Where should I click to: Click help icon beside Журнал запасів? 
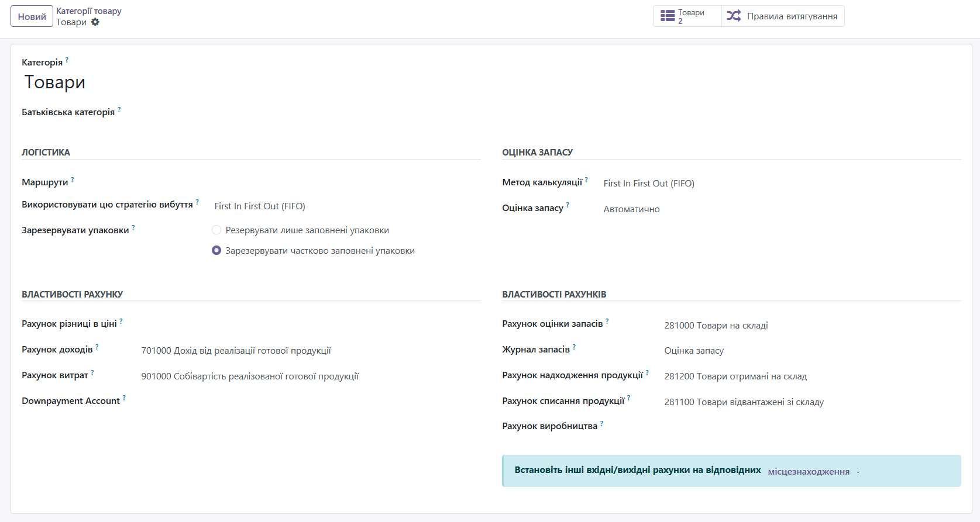(574, 347)
